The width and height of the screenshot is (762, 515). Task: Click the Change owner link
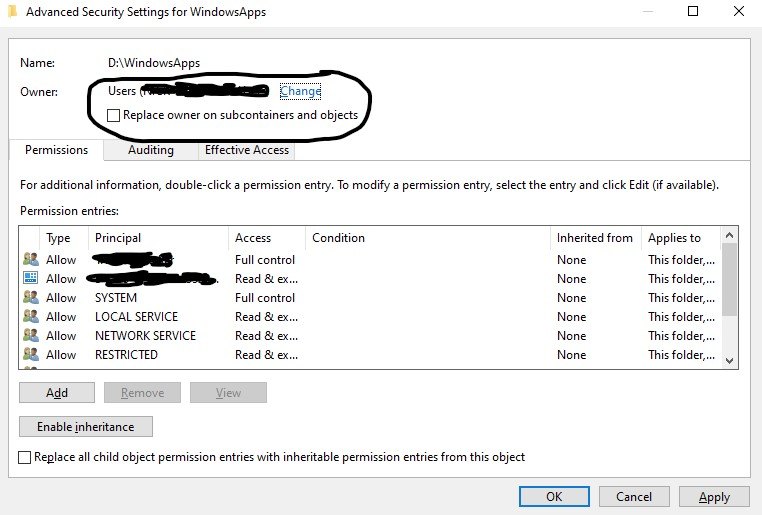300,91
